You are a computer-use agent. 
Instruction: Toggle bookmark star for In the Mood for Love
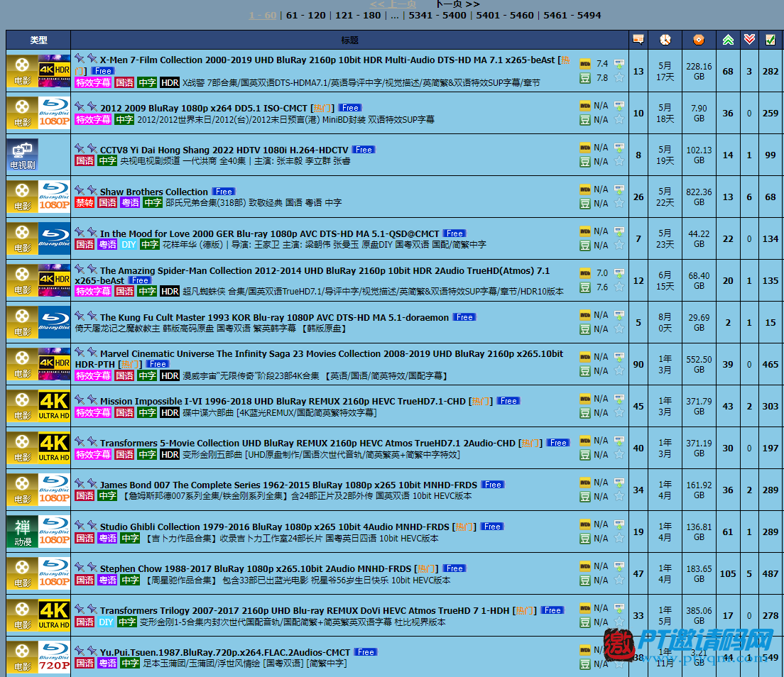tap(619, 245)
